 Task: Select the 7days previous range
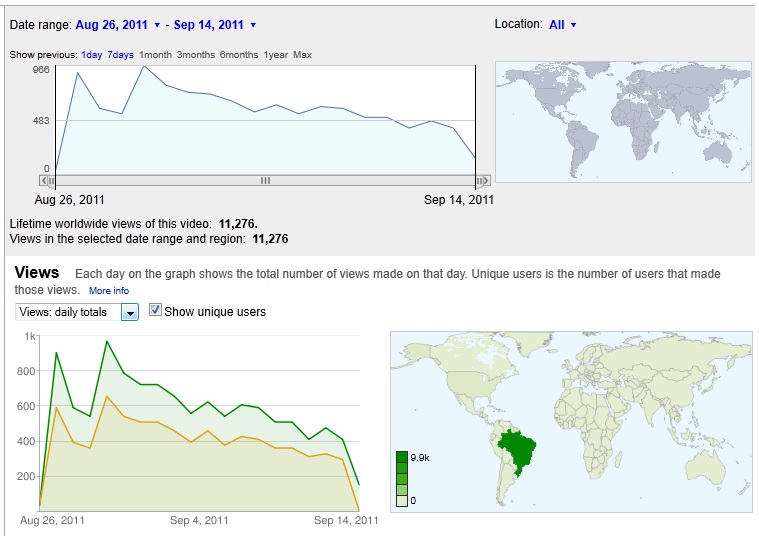[120, 55]
